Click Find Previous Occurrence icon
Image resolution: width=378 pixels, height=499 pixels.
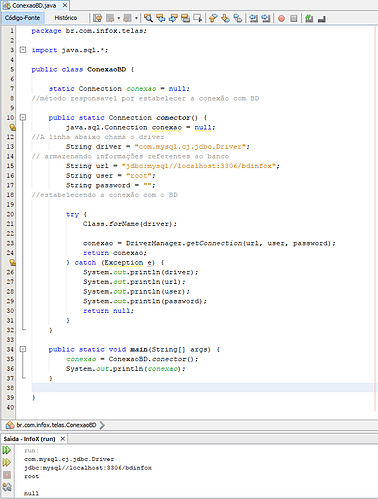coord(161,18)
